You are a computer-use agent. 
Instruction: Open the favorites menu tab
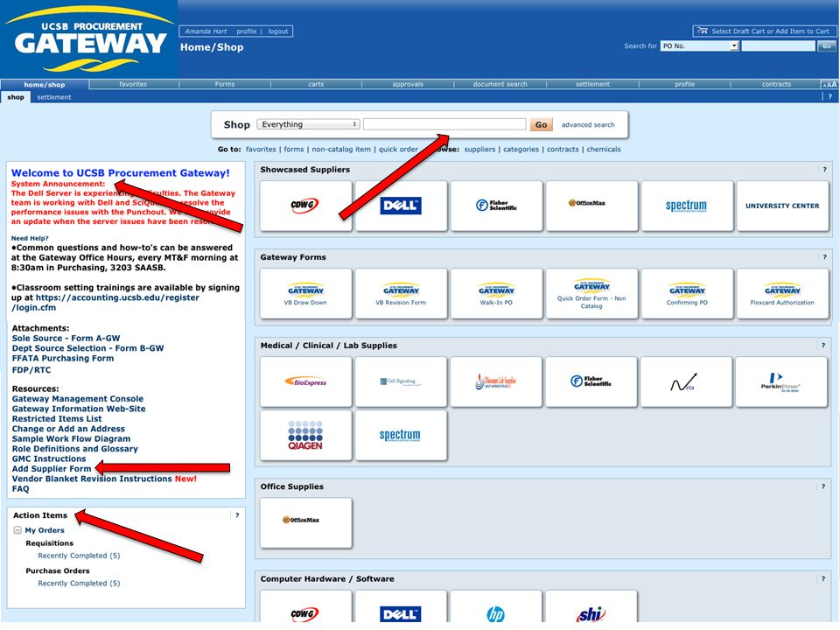click(x=133, y=84)
